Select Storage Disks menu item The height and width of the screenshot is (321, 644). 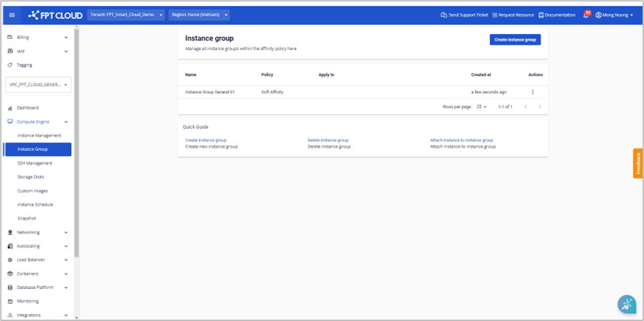tap(31, 177)
